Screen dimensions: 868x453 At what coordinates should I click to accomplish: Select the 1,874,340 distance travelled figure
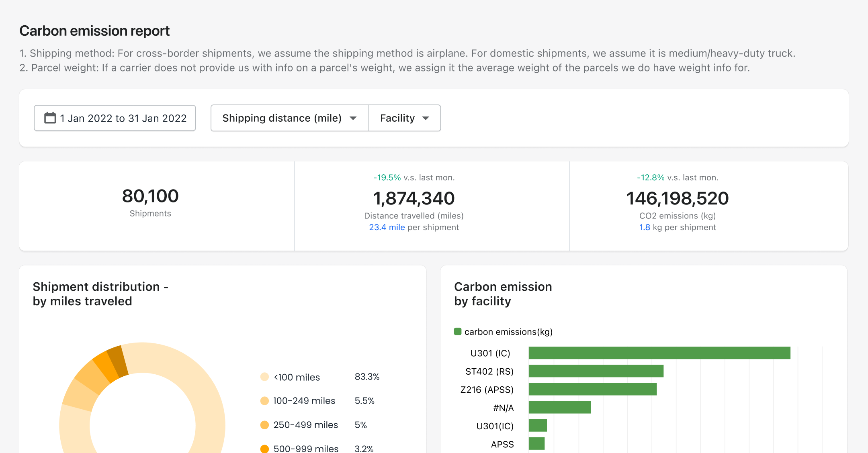pos(414,198)
